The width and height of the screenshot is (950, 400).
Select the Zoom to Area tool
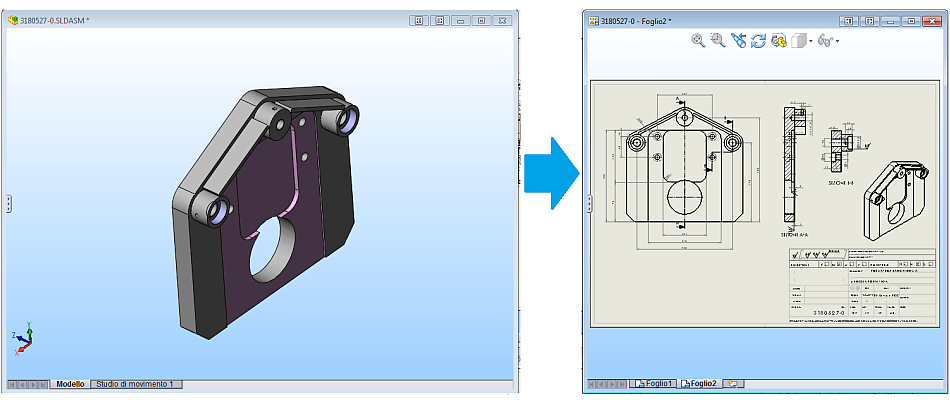coord(718,41)
